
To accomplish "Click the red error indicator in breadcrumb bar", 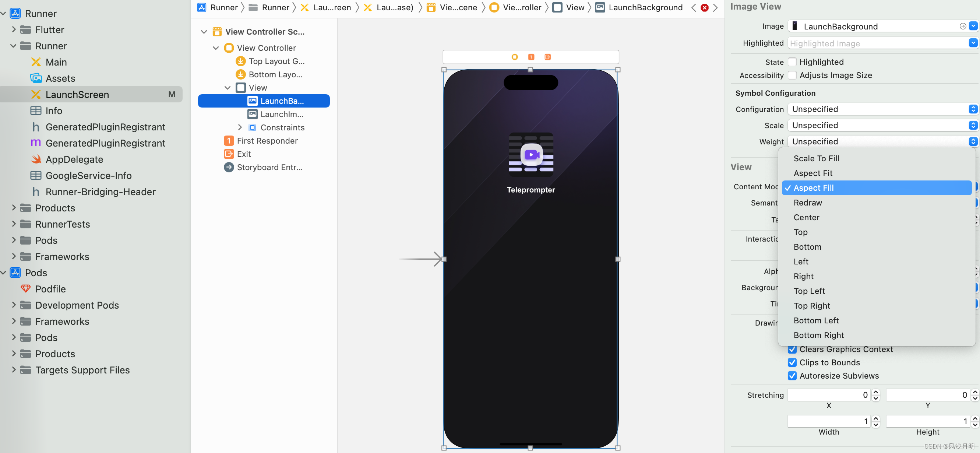I will click(704, 8).
